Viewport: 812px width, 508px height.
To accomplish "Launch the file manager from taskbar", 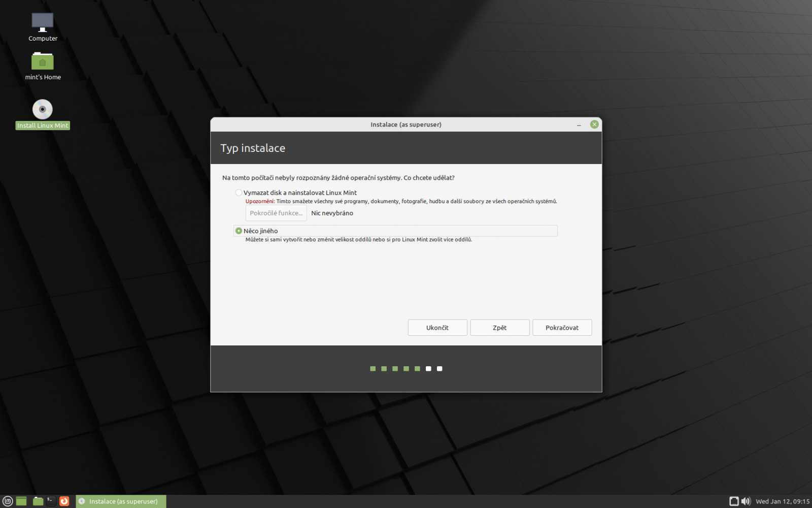I will pyautogui.click(x=38, y=501).
